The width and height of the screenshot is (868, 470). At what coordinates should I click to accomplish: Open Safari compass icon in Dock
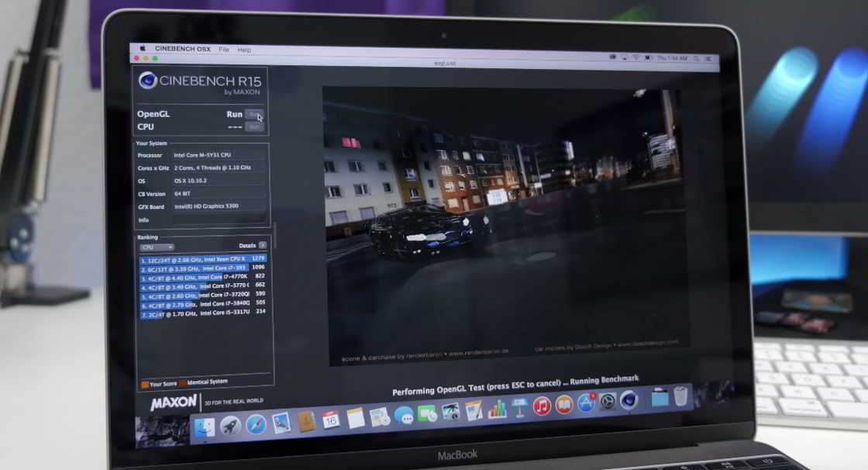(256, 424)
